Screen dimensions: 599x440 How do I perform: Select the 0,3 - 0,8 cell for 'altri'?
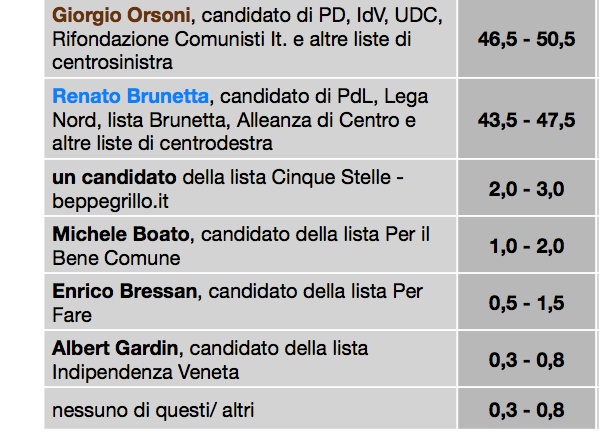[526, 409]
